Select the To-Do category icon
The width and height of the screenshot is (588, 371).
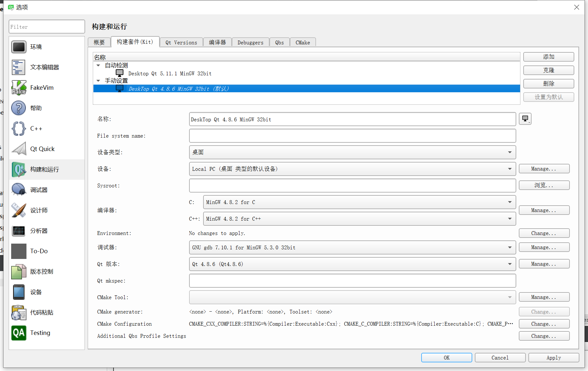coord(18,251)
